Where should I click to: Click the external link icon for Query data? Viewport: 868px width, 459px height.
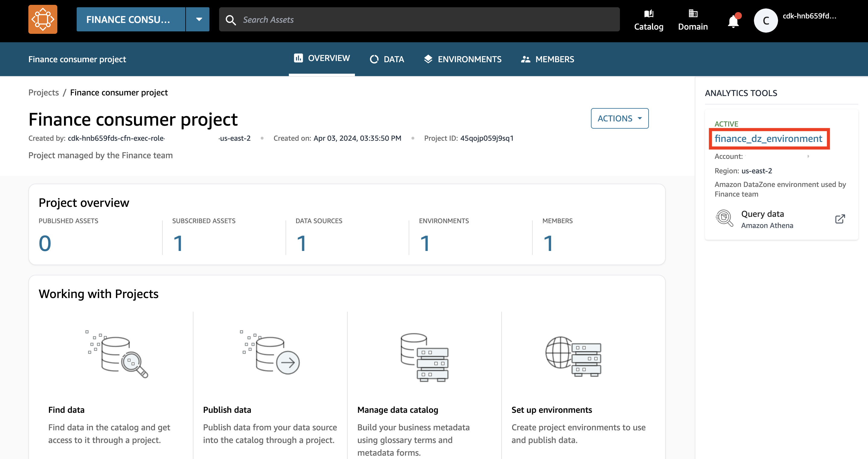tap(840, 219)
